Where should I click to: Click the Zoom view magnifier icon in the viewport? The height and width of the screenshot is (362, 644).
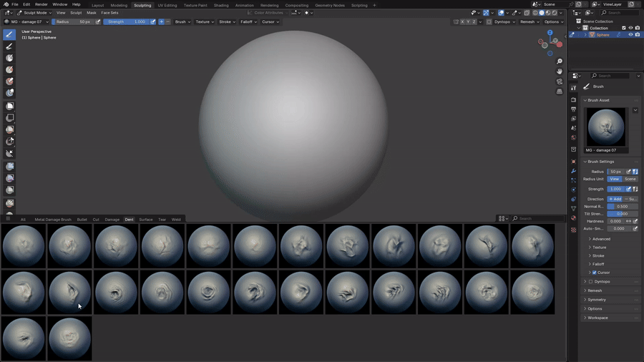[x=560, y=62]
